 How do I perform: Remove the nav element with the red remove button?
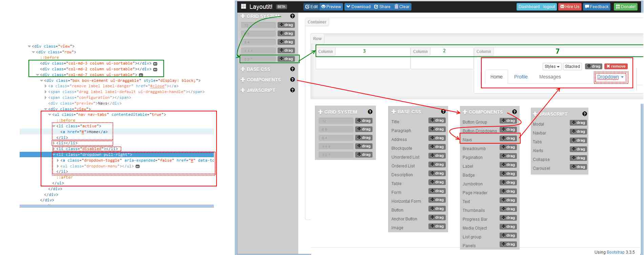click(616, 67)
